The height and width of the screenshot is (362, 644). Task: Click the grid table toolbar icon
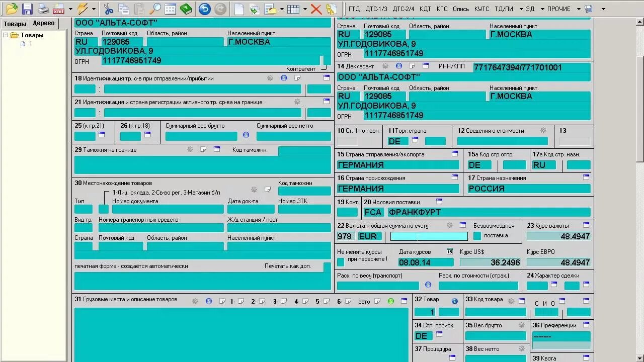click(293, 9)
